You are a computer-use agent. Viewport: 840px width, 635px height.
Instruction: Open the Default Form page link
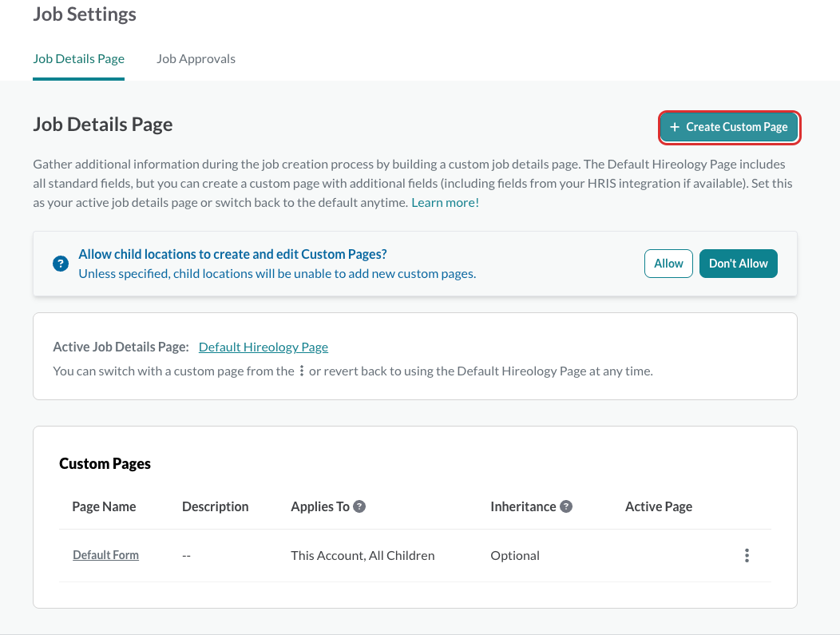(105, 555)
